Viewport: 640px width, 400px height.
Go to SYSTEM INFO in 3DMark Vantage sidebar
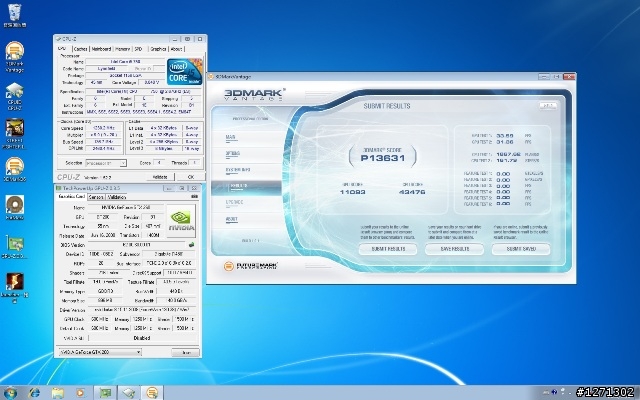[238, 170]
